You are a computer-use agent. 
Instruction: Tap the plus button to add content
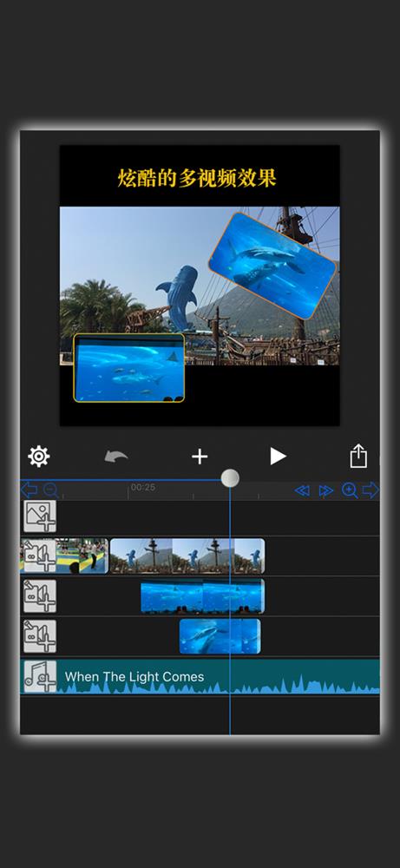click(x=200, y=457)
